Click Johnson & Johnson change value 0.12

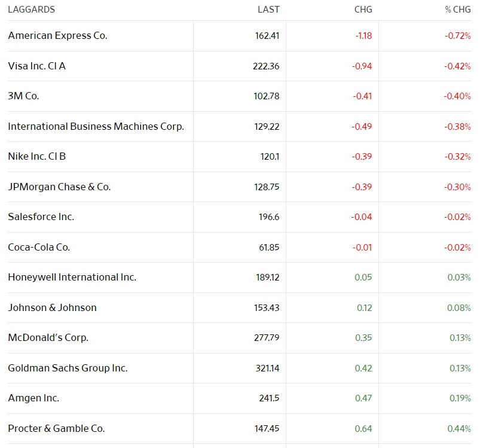coord(365,307)
